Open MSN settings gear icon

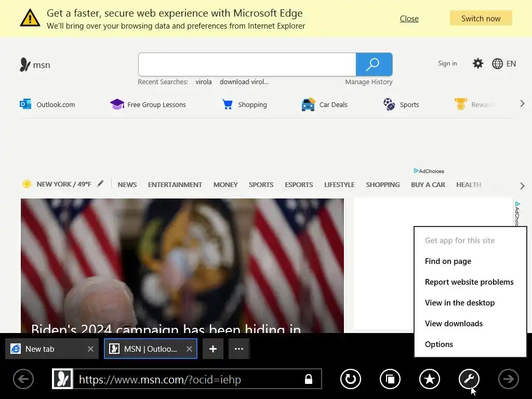click(x=478, y=63)
